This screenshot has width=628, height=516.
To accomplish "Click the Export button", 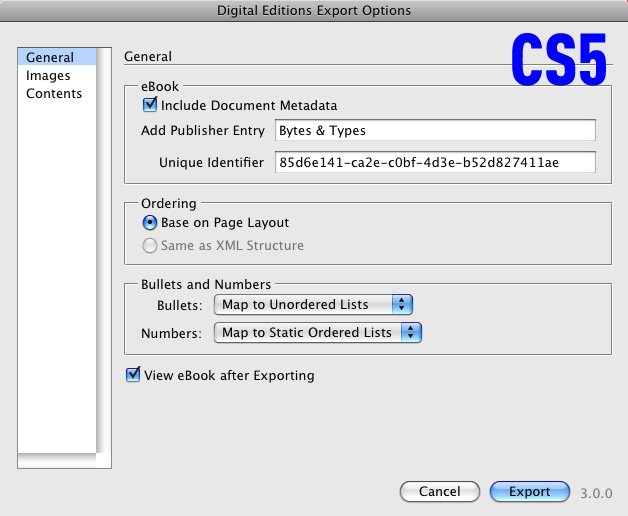I will (529, 491).
